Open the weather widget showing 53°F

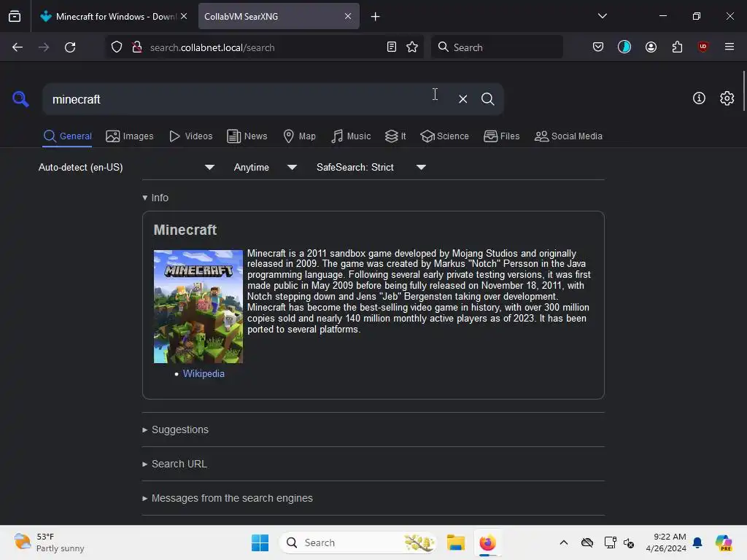pyautogui.click(x=49, y=542)
